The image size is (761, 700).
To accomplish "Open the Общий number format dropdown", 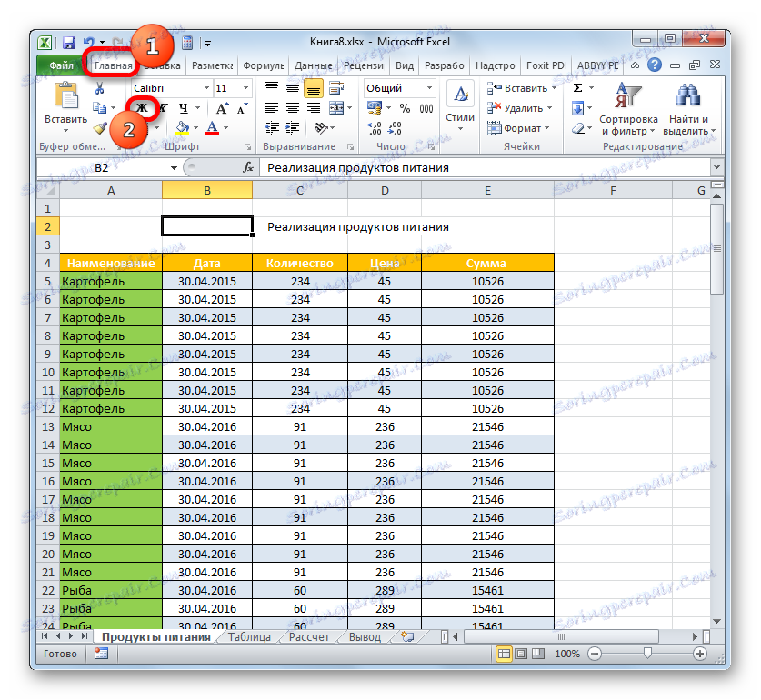I will coord(429,88).
